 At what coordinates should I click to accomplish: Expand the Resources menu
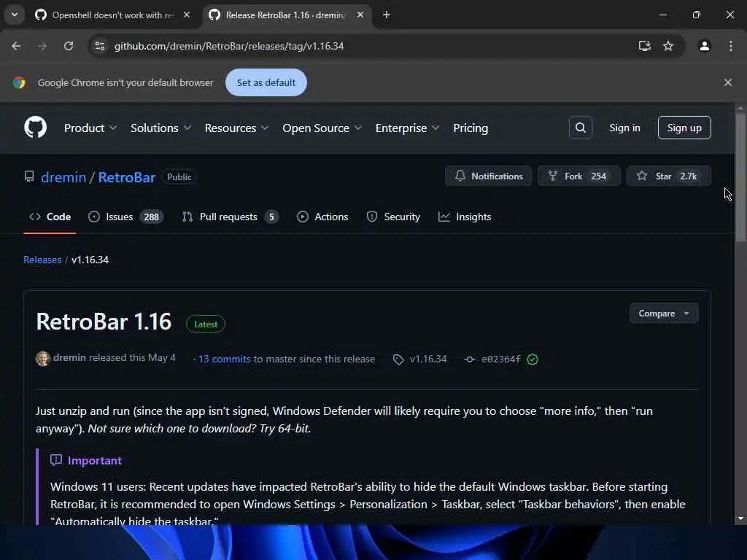[236, 128]
